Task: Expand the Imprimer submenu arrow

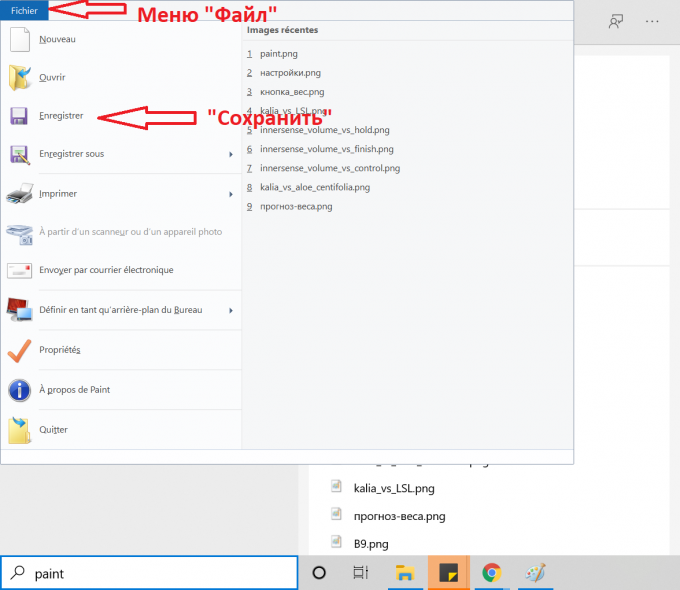Action: (230, 194)
